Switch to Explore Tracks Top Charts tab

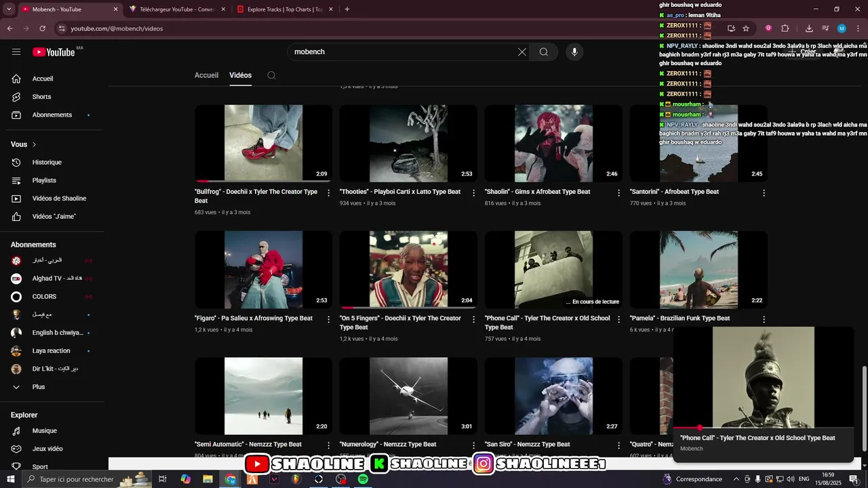[285, 9]
